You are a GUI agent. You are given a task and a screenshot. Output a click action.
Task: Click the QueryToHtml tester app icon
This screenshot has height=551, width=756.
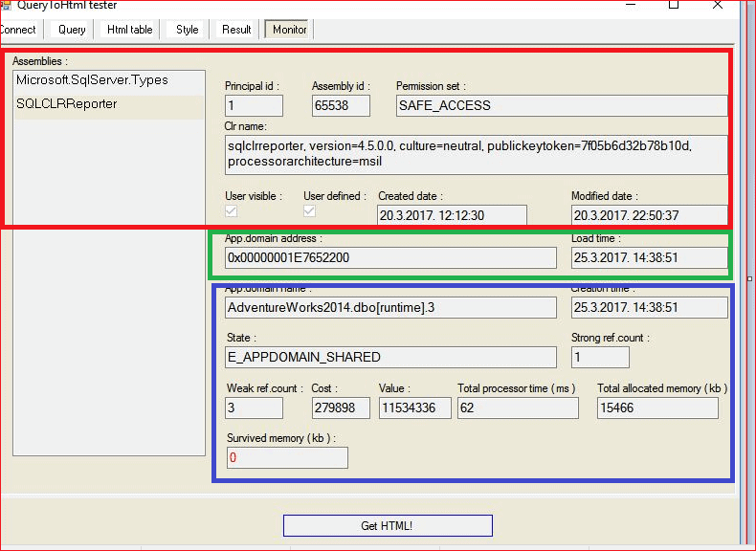(6, 6)
